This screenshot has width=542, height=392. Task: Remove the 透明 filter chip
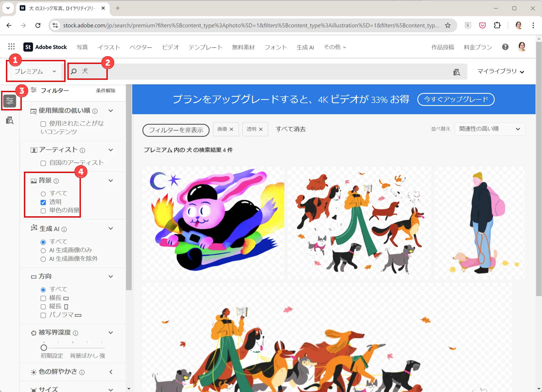tap(261, 129)
